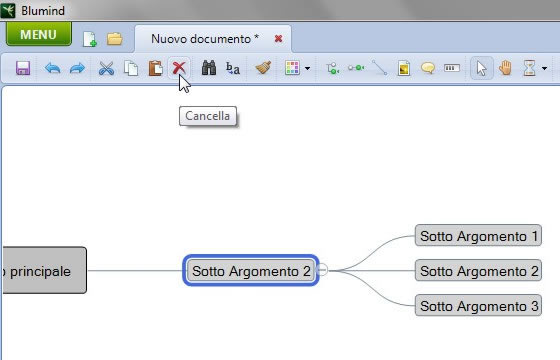Select child node 'Sotto Argomento 3'

478,305
